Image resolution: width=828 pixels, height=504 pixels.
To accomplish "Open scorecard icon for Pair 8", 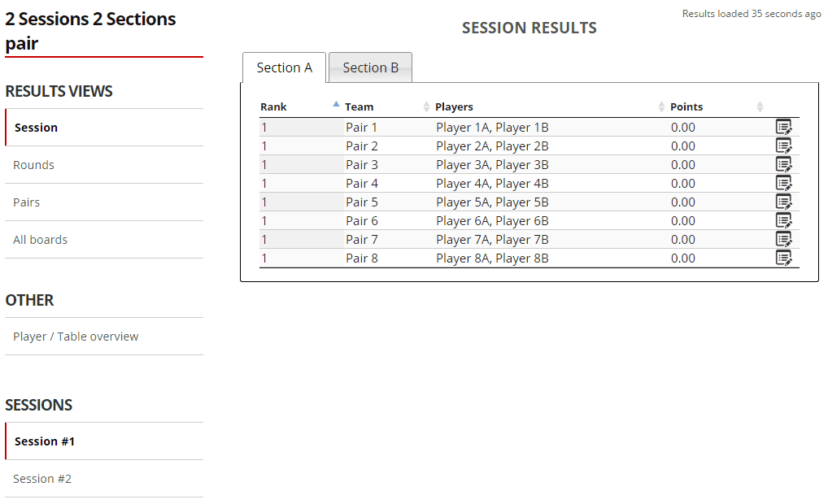I will (x=783, y=258).
